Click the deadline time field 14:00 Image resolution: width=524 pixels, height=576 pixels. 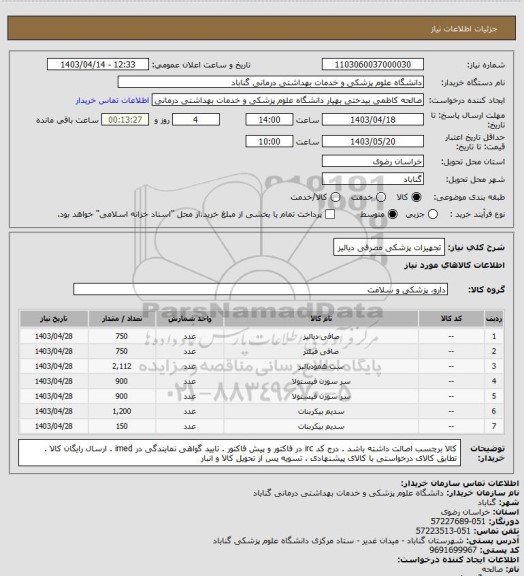269,120
